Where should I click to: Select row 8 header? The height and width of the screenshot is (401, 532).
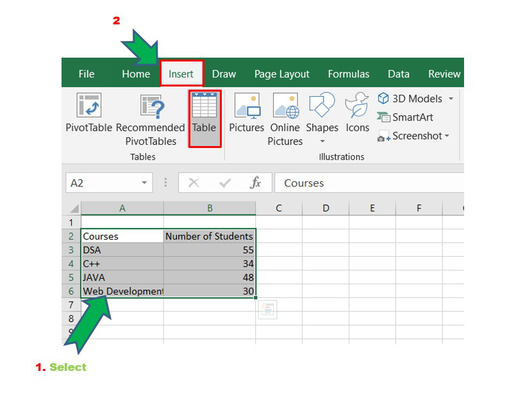pos(71,318)
